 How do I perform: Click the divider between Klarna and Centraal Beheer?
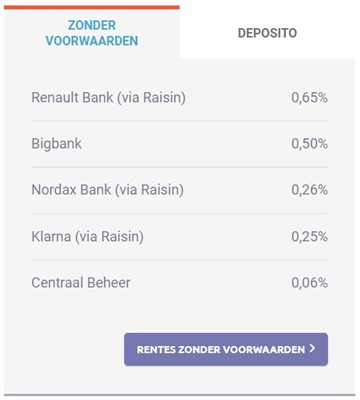pyautogui.click(x=180, y=260)
